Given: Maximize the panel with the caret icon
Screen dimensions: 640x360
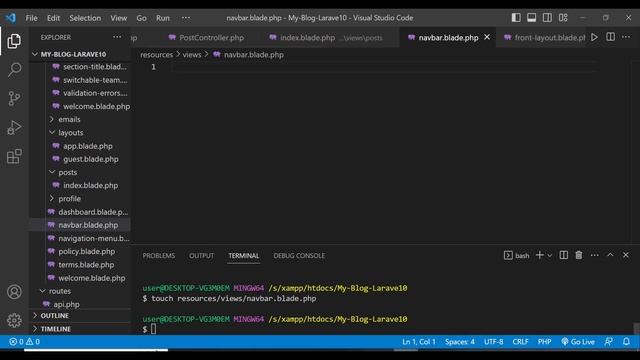Looking at the screenshot, I should (610, 255).
